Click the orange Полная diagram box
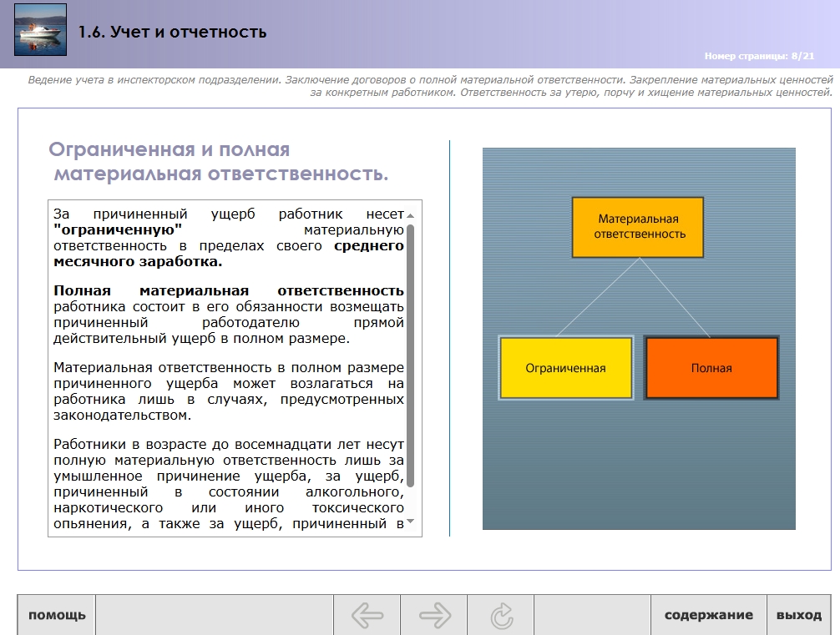The width and height of the screenshot is (840, 635). pyautogui.click(x=711, y=368)
